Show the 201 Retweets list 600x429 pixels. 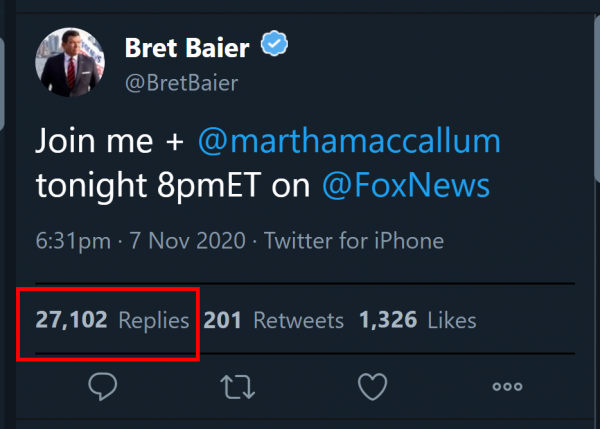(x=273, y=321)
